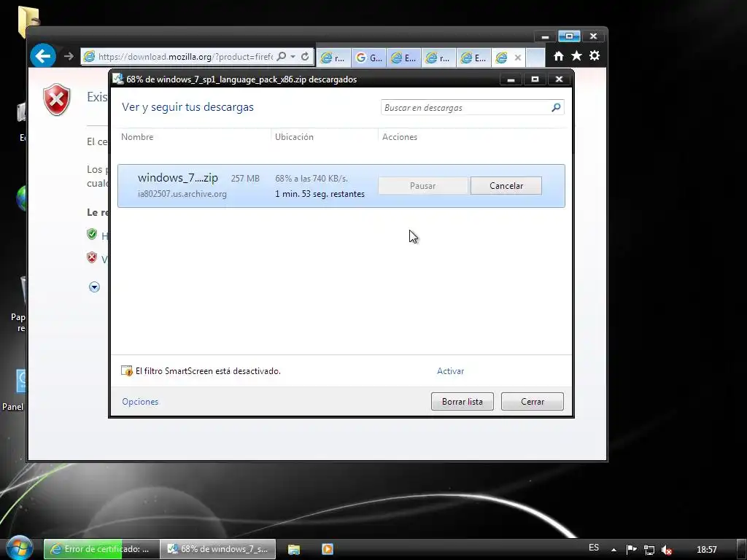Go back with the blue back arrow
Image resolution: width=747 pixels, height=560 pixels.
coord(43,56)
